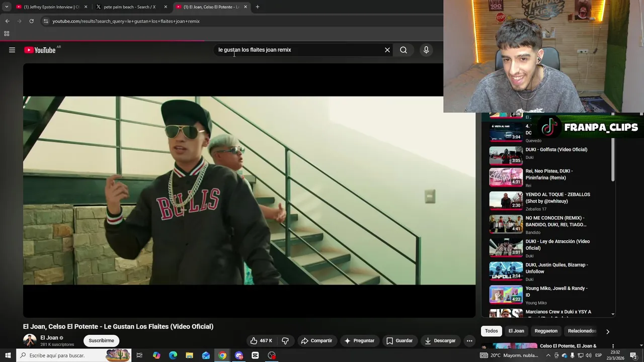
Task: Like the video with 467 K thumbs-up
Action: (261, 340)
